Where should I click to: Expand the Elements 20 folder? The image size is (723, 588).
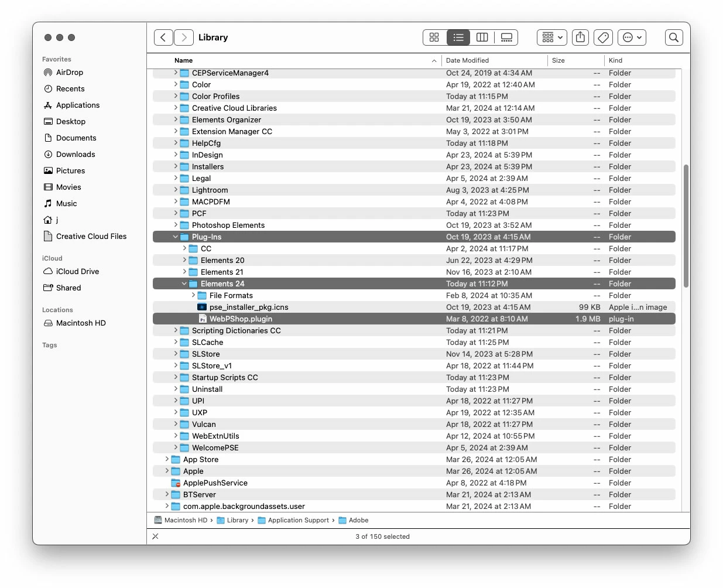184,260
